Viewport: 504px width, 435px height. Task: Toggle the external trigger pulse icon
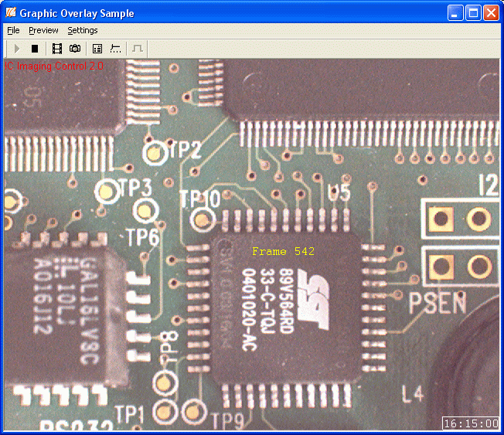click(138, 49)
